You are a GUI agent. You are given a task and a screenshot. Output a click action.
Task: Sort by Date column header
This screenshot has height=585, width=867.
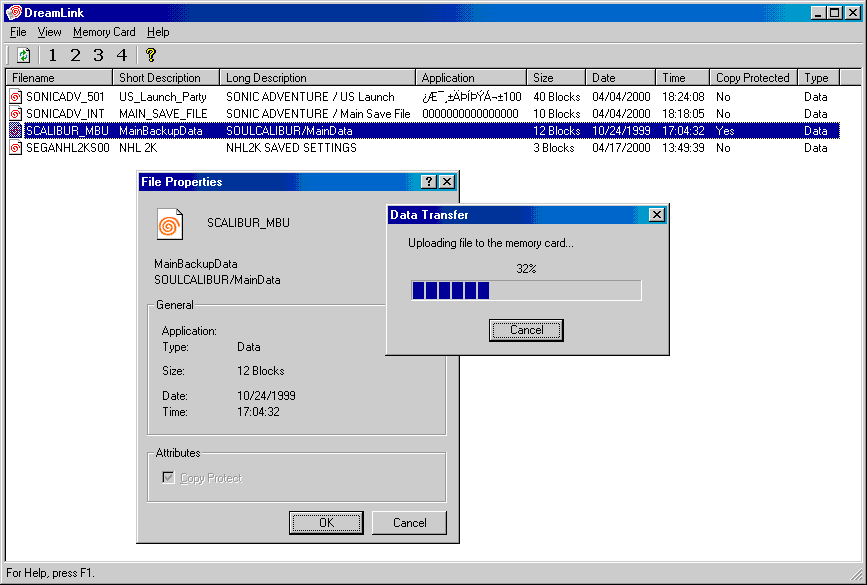(620, 77)
